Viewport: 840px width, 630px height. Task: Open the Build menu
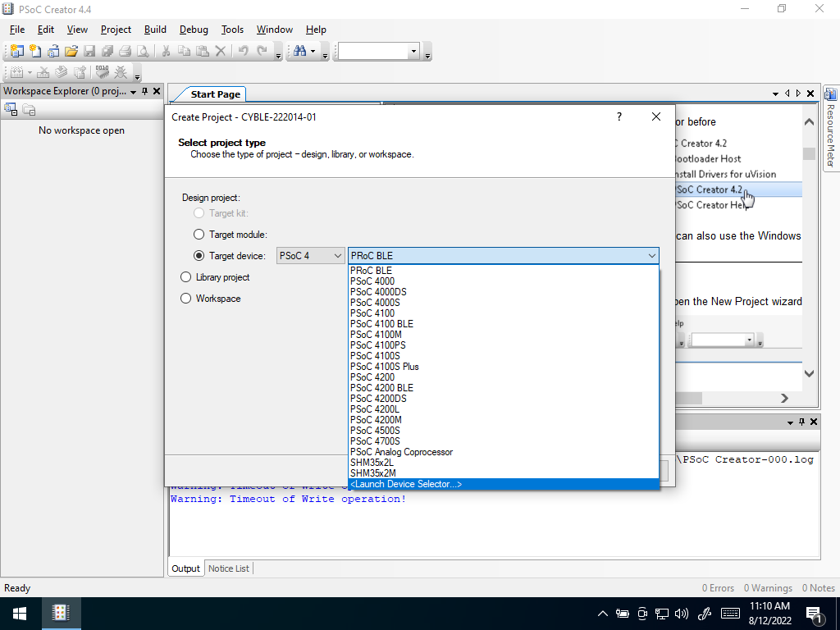click(155, 30)
